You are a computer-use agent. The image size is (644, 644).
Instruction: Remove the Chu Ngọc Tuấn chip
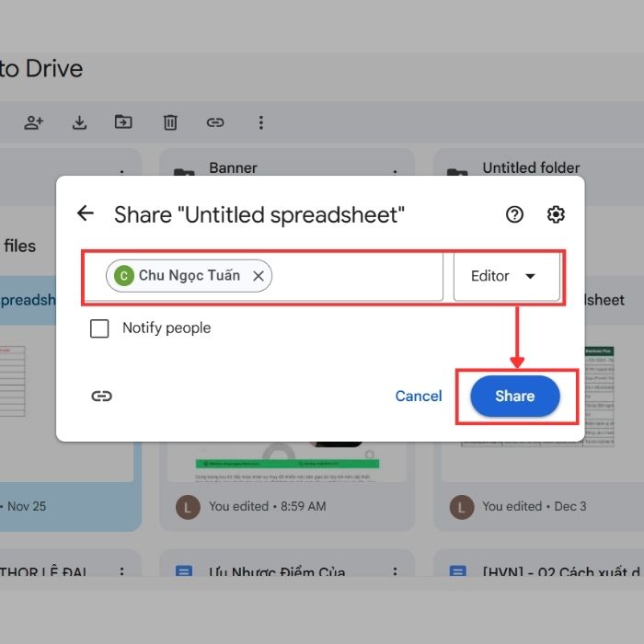(x=259, y=276)
